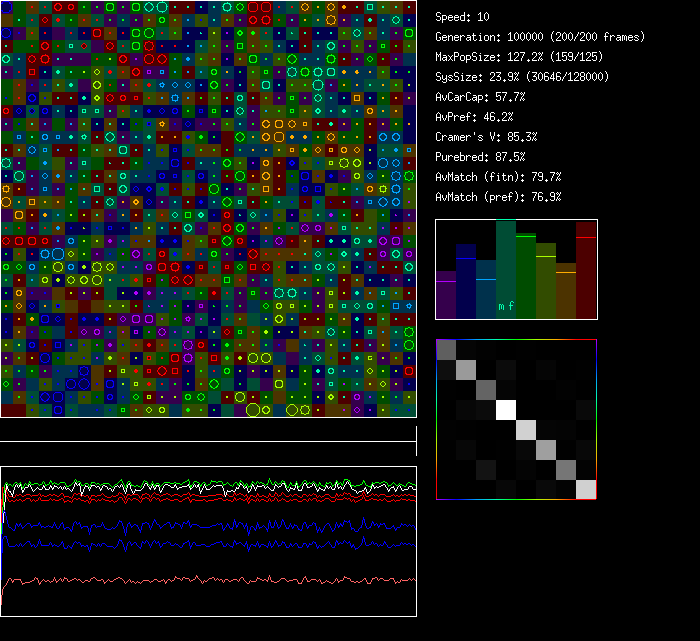Pick the top-left gray cell of the matrix
700x641 pixels.
click(x=446, y=349)
